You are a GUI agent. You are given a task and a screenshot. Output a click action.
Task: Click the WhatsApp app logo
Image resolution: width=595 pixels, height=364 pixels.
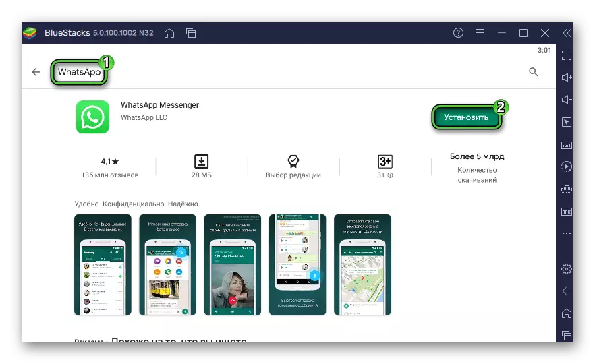[x=92, y=117]
